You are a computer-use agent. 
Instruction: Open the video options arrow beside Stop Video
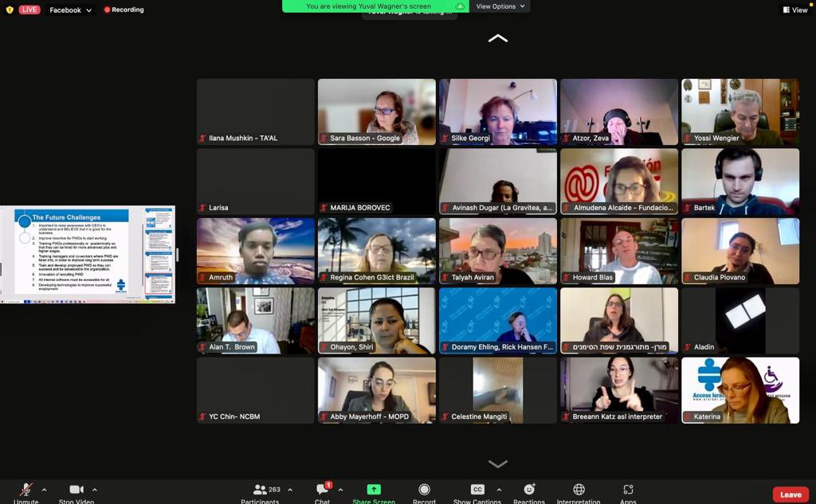pyautogui.click(x=95, y=490)
